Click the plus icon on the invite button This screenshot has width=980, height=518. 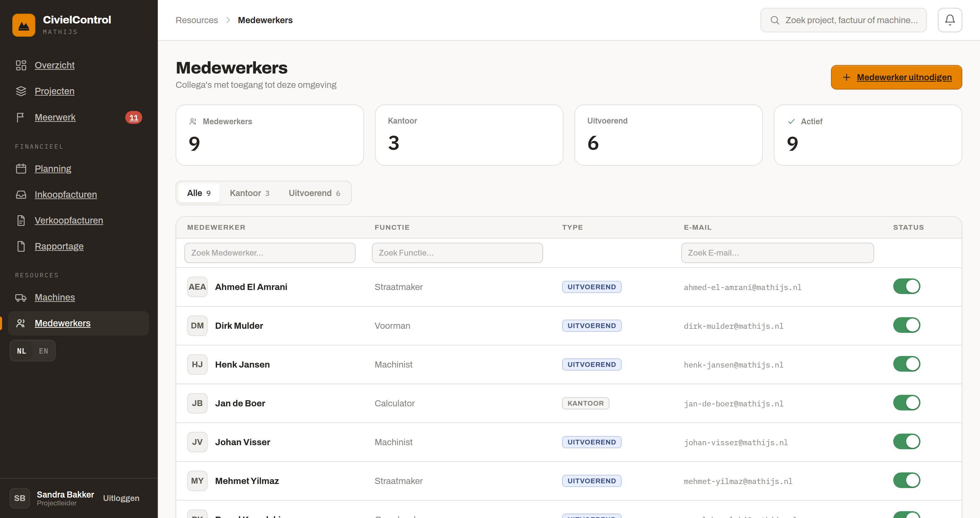(846, 77)
